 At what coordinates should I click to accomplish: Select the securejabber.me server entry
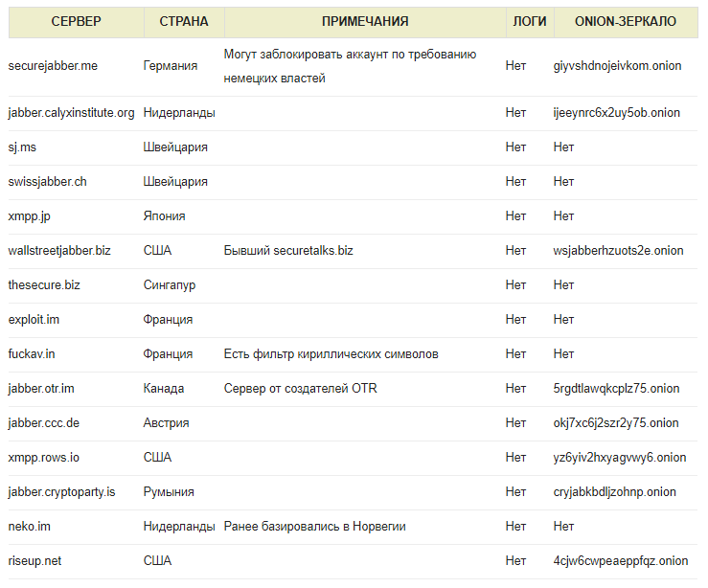click(x=53, y=66)
